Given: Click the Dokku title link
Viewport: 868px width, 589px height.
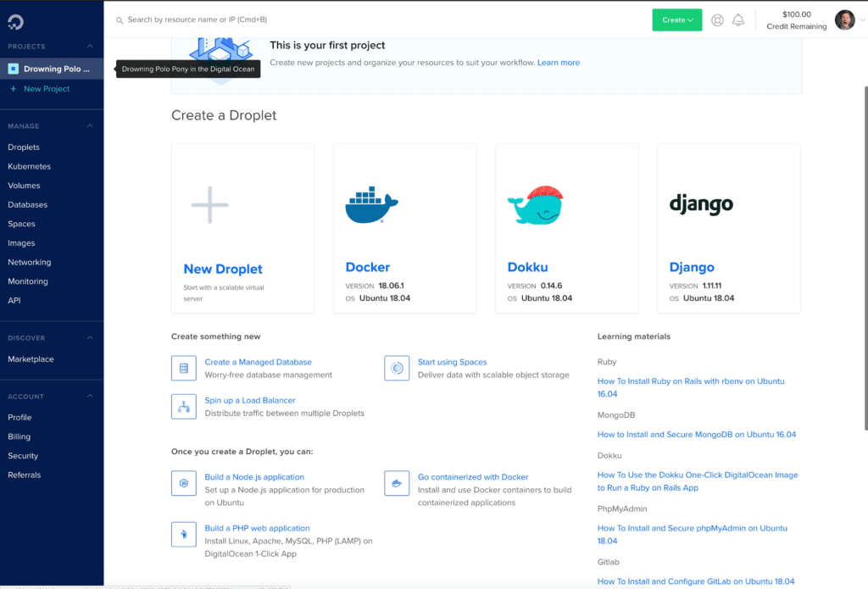Looking at the screenshot, I should pyautogui.click(x=527, y=267).
